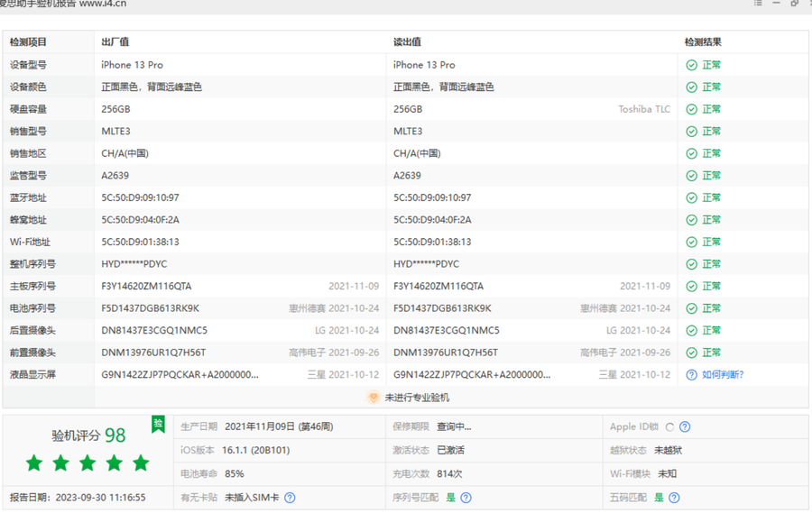This screenshot has width=812, height=513.
Task: Click the green check icon in 后置摄像头 row
Action: (x=691, y=331)
